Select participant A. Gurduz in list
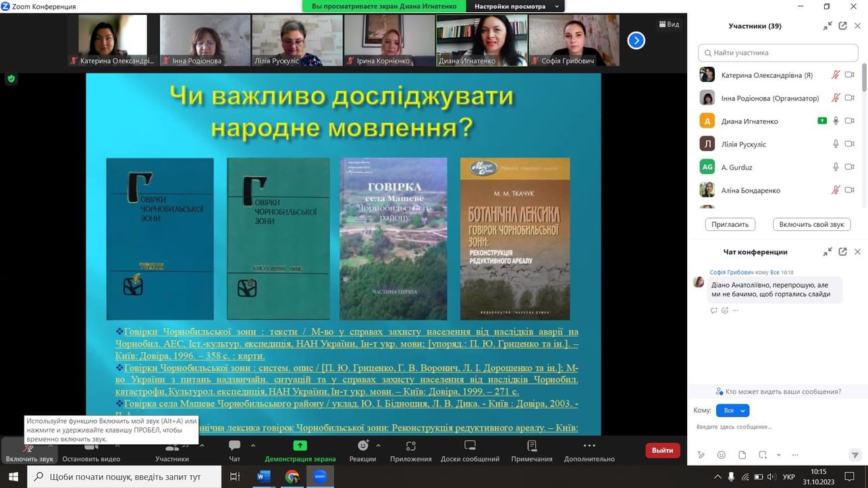Viewport: 868px width, 488px height. 778,167
